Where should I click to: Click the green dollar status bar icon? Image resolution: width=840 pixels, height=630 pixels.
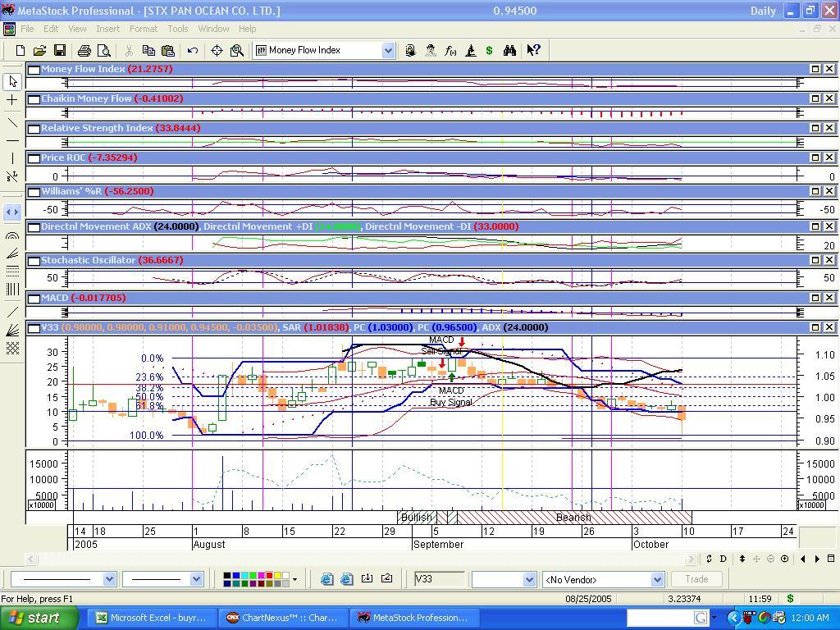(x=790, y=598)
